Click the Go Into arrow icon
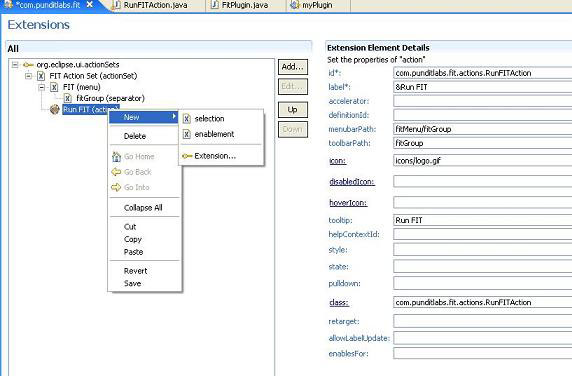The image size is (572, 376). click(116, 187)
